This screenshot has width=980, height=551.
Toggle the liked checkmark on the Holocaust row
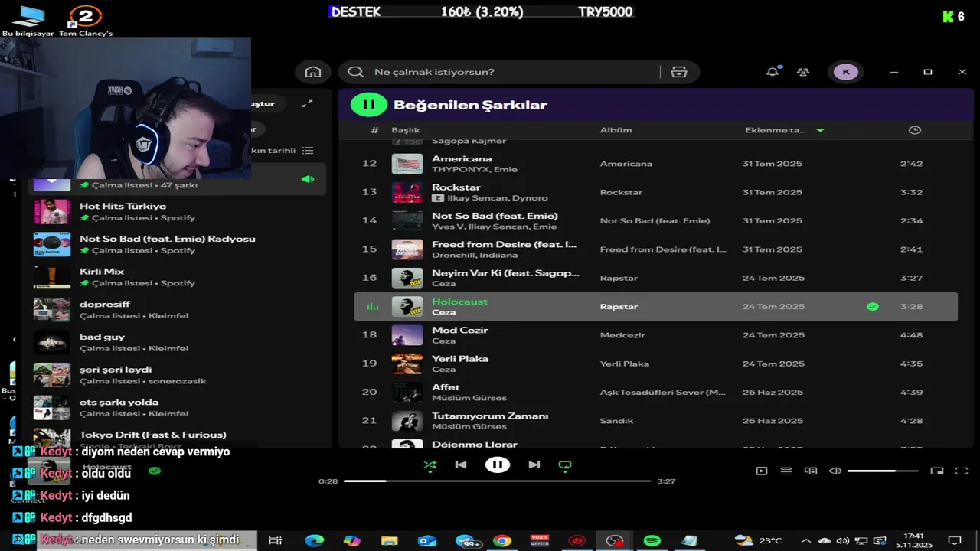872,307
